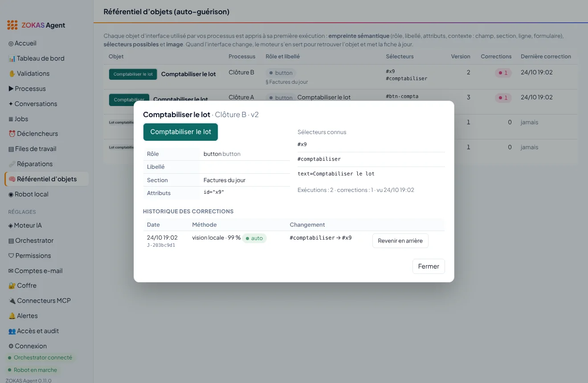Click the bell icon beside Alertes
This screenshot has height=383, width=588.
(x=12, y=316)
